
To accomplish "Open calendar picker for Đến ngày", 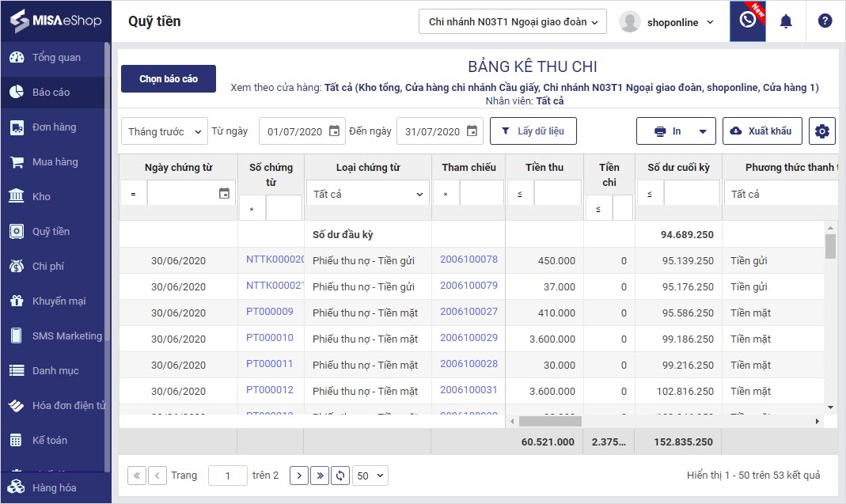I will pos(472,131).
